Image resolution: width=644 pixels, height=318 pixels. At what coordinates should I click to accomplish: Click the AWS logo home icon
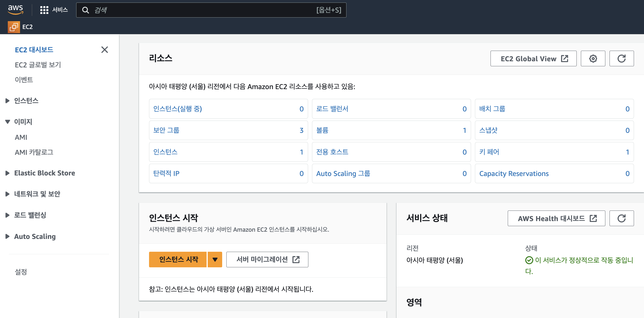point(15,10)
